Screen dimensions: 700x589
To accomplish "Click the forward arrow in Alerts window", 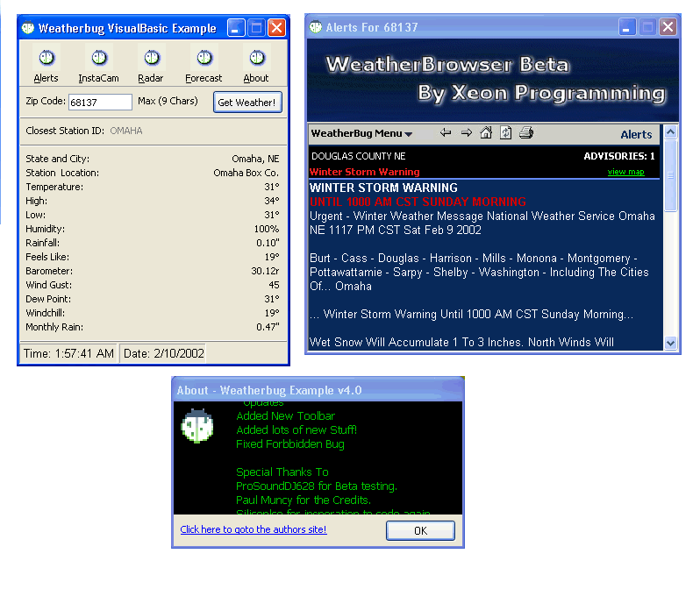I will point(466,132).
